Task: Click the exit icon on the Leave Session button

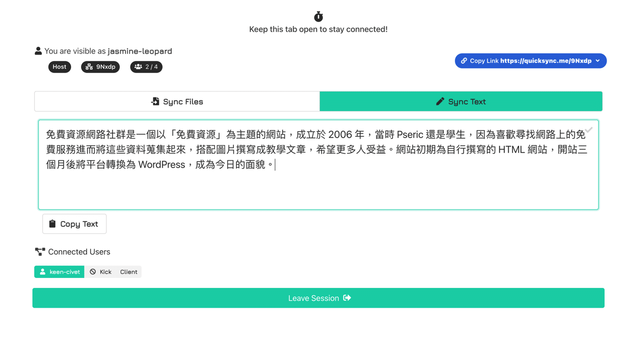Action: tap(347, 298)
